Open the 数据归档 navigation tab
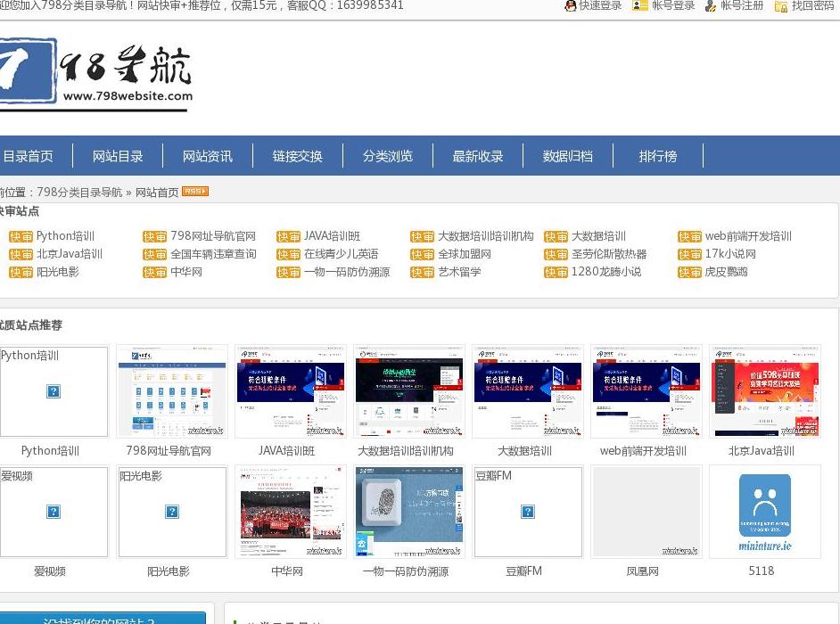The width and height of the screenshot is (840, 624). 567,156
